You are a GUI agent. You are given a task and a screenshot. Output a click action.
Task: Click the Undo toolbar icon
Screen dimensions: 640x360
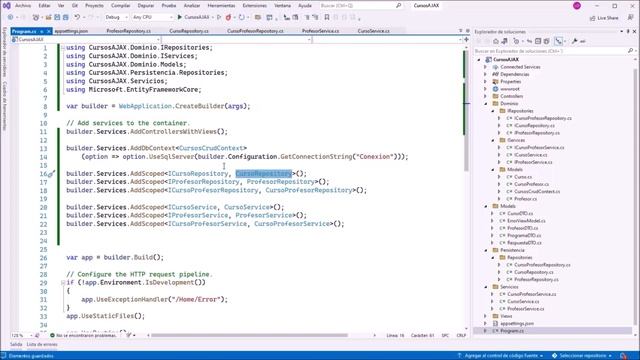[x=77, y=17]
